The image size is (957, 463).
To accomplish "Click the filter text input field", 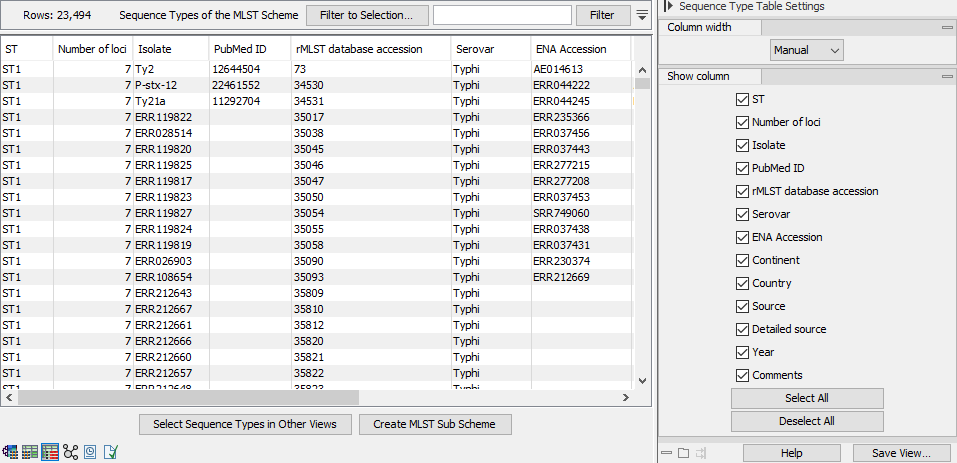I will point(502,15).
